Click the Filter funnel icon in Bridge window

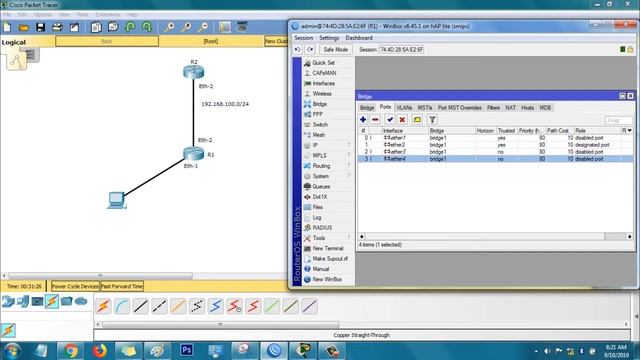point(432,120)
